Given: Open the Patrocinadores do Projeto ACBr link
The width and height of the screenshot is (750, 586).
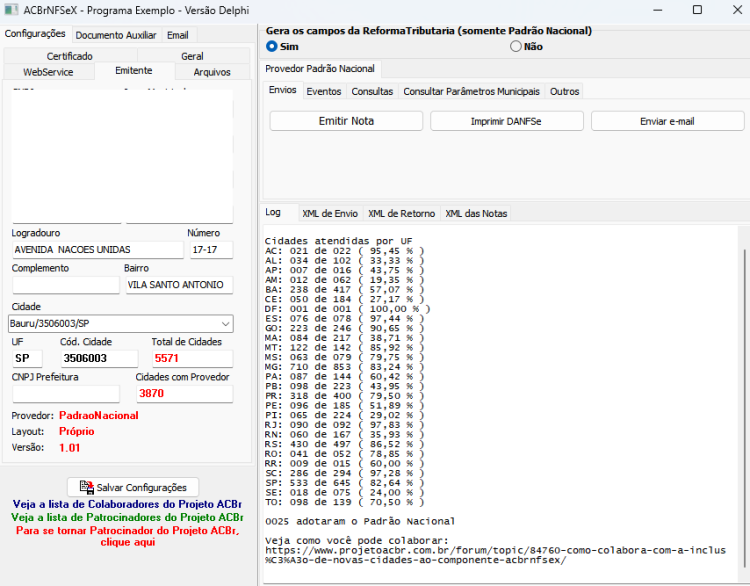Looking at the screenshot, I should (x=127, y=517).
